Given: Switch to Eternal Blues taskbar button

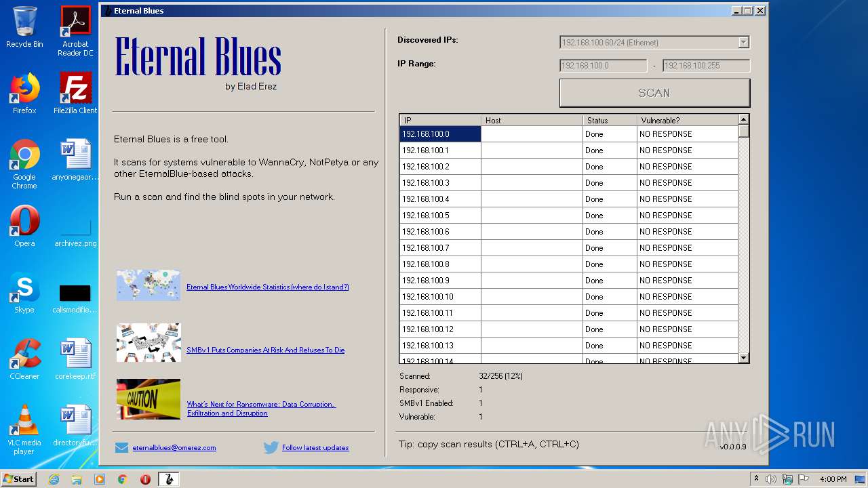Looking at the screenshot, I should click(x=169, y=479).
